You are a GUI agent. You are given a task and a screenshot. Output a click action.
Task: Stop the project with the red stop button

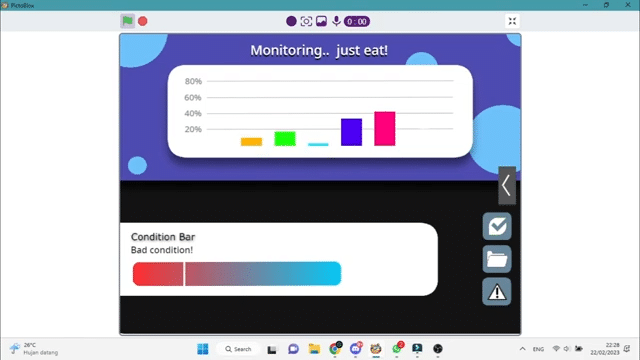(x=142, y=21)
